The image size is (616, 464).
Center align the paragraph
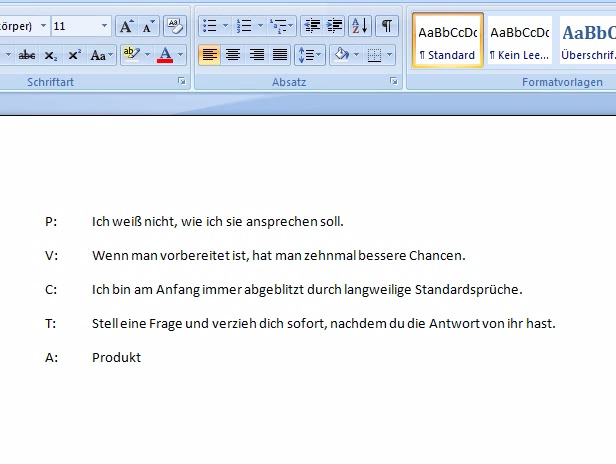(x=233, y=55)
